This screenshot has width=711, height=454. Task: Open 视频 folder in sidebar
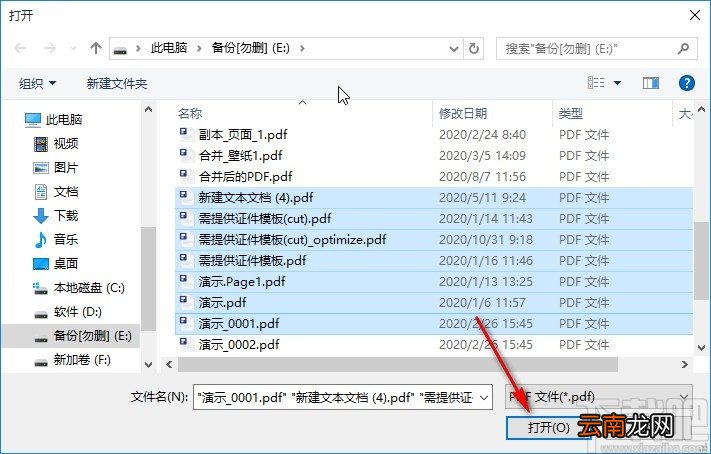tap(56, 144)
